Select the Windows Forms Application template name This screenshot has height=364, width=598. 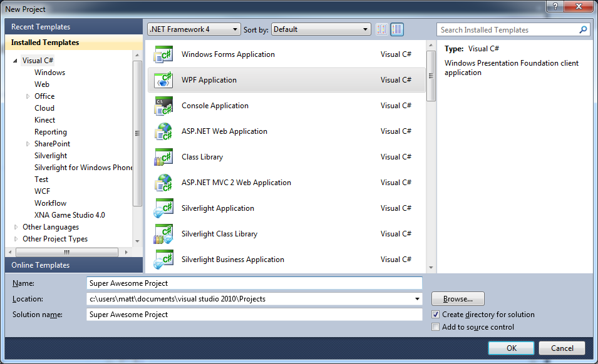point(228,54)
